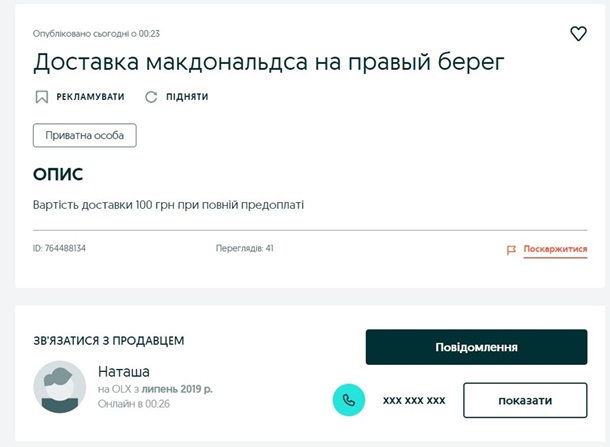Click the listing ID 764488134 text

click(59, 248)
